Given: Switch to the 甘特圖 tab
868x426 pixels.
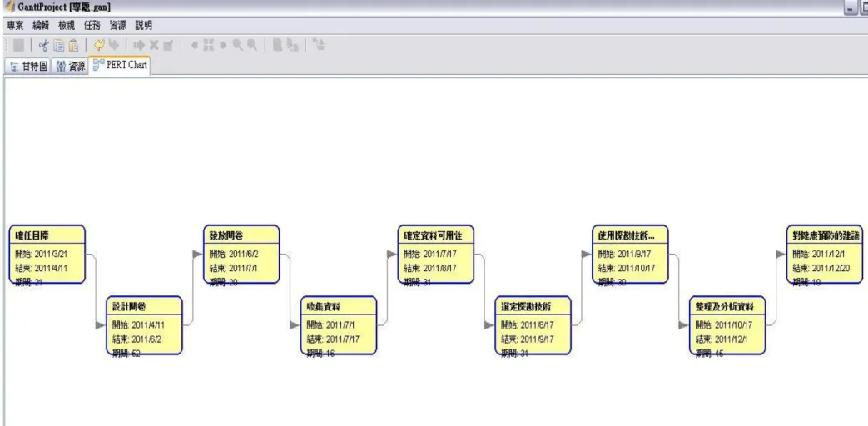Looking at the screenshot, I should (28, 67).
